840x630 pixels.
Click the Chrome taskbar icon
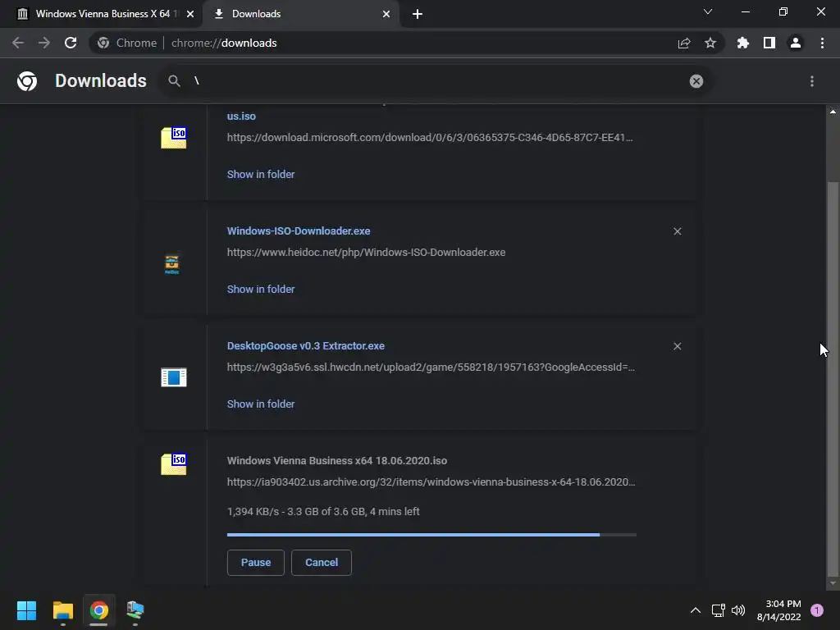coord(99,610)
